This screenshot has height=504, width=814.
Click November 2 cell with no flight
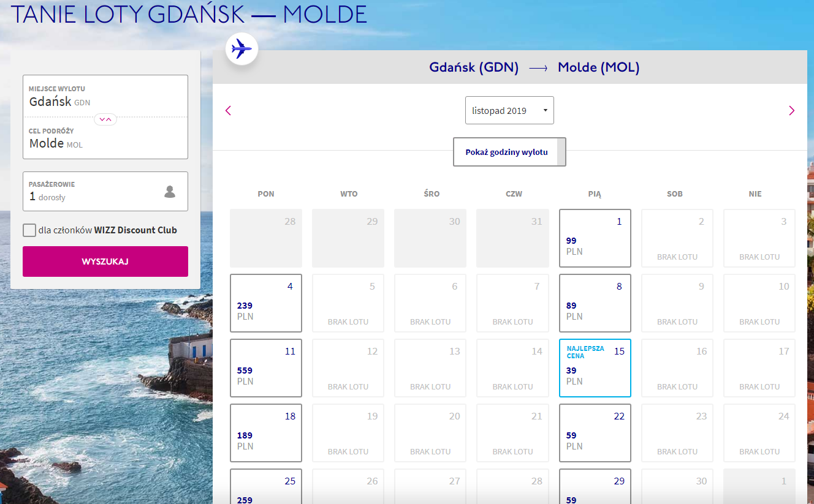click(x=677, y=238)
